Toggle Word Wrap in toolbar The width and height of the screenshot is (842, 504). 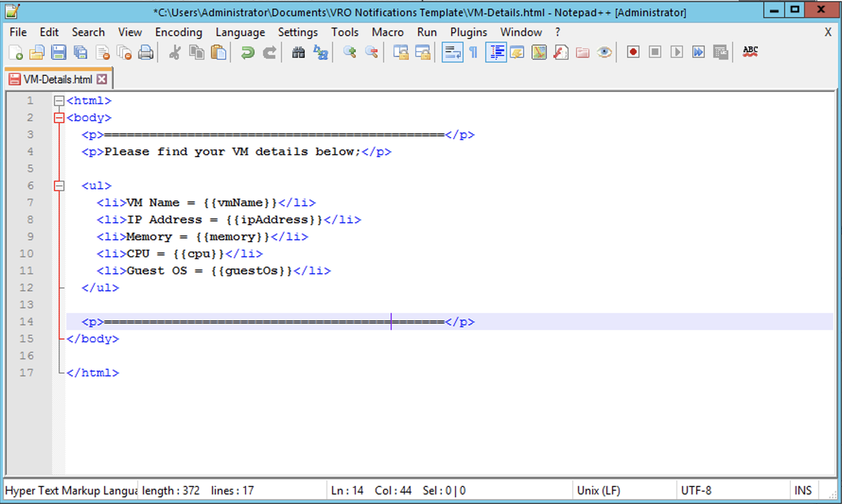[452, 52]
